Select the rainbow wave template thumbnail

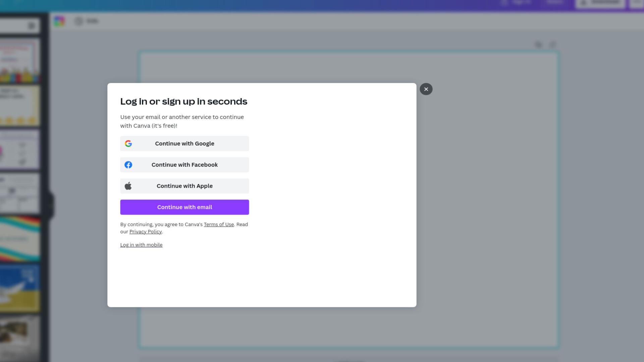click(x=19, y=239)
